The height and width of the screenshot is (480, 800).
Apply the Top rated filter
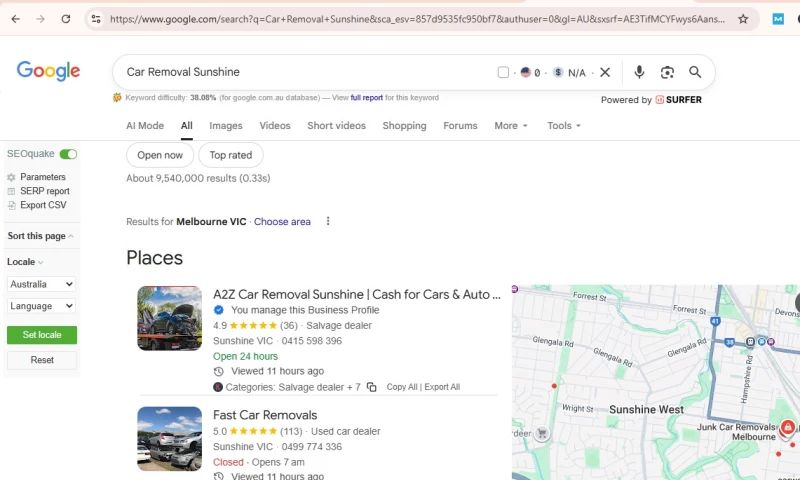[x=231, y=155]
